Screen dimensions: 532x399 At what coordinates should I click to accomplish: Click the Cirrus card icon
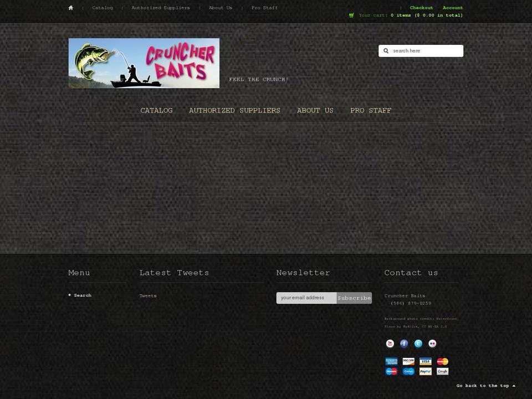coord(408,371)
